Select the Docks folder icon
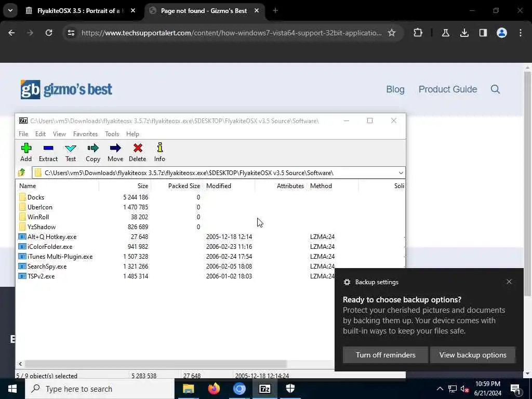This screenshot has width=532, height=399. [22, 197]
